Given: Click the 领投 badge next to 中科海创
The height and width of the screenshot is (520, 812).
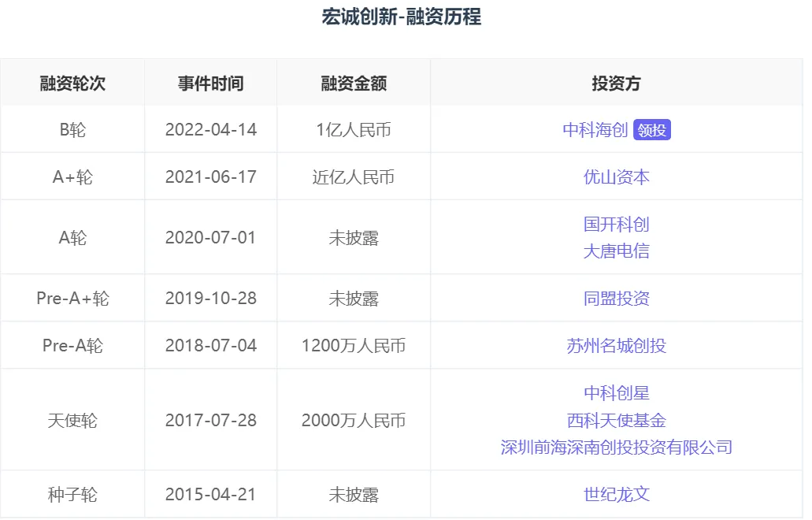Looking at the screenshot, I should [x=651, y=129].
